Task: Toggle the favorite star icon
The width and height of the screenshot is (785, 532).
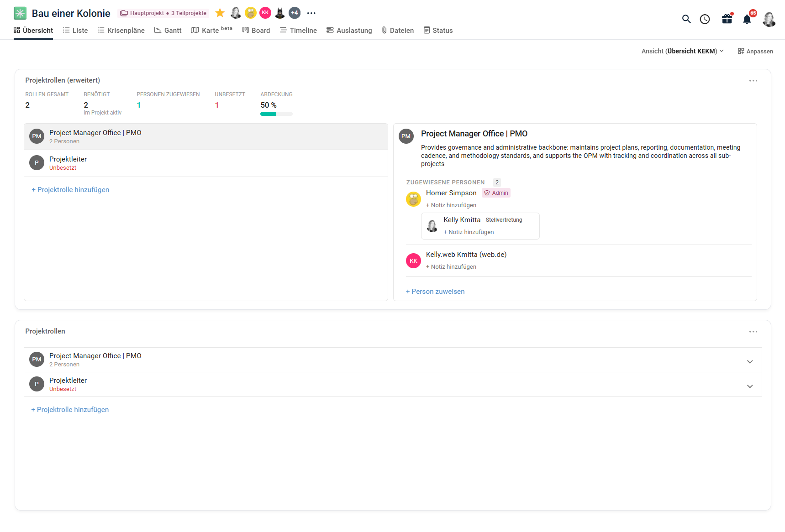Action: [x=220, y=13]
